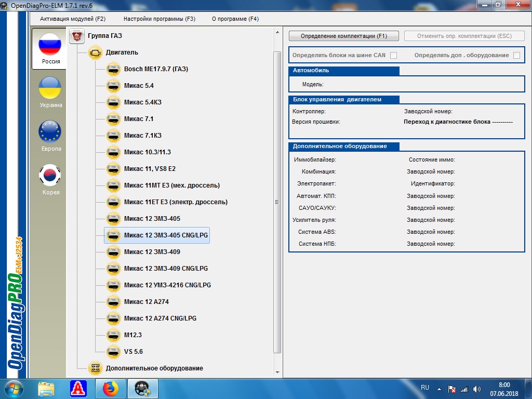532x399 pixels.
Task: Select Группа ГАЗ root tree node
Action: (105, 36)
